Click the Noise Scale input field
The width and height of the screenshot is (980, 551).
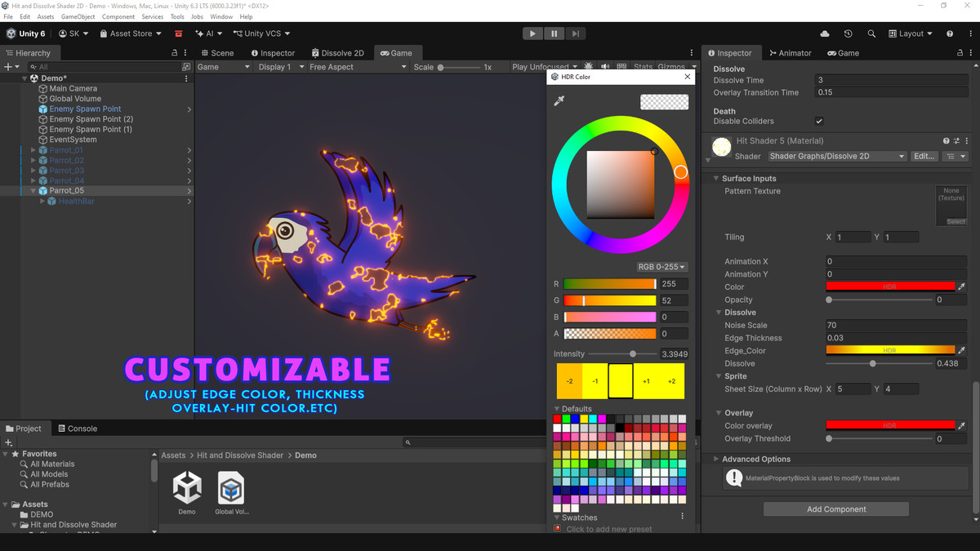pos(896,325)
